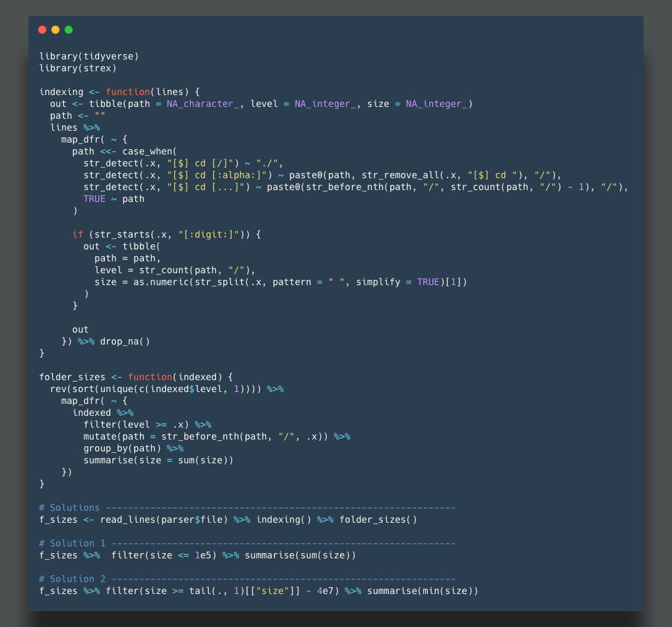Click the 'indexed %>%' line

pyautogui.click(x=103, y=412)
